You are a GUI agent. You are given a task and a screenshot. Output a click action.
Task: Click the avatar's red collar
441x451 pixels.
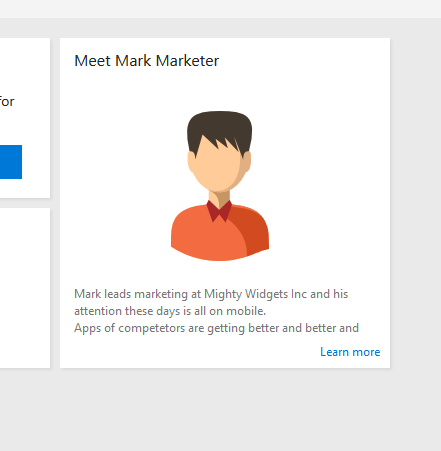click(219, 211)
